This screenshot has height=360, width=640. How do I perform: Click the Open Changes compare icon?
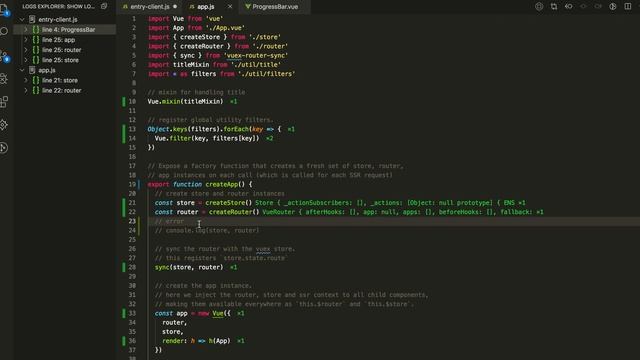[x=554, y=7]
